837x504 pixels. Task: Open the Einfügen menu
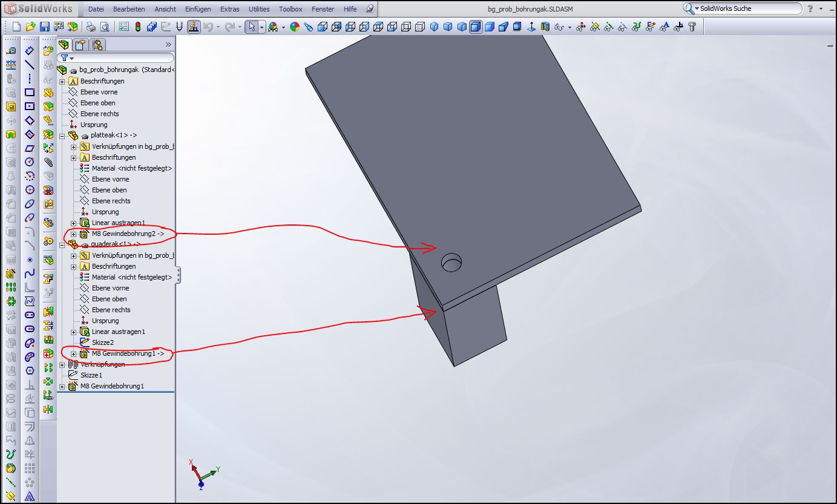(x=198, y=9)
